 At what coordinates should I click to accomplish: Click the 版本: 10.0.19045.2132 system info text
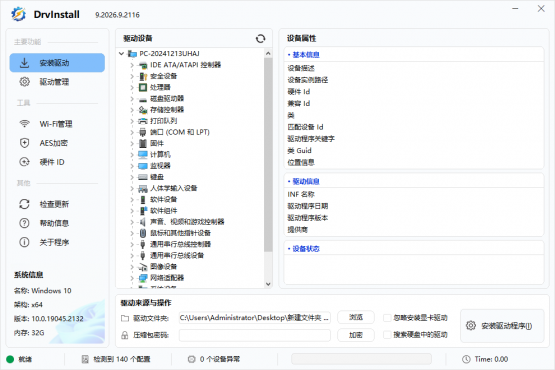click(48, 319)
